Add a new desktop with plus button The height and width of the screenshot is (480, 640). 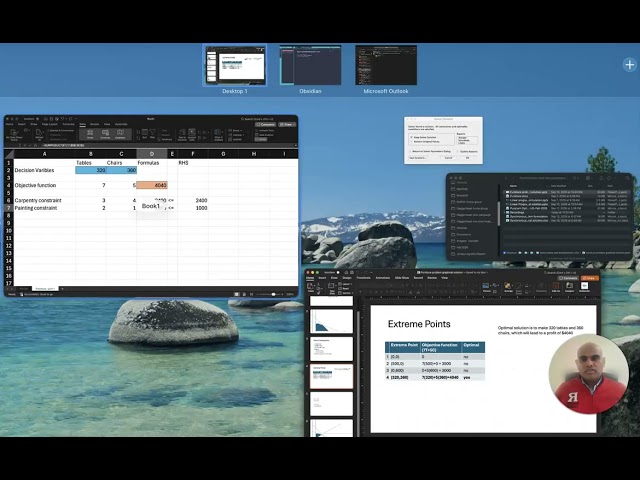(x=629, y=64)
